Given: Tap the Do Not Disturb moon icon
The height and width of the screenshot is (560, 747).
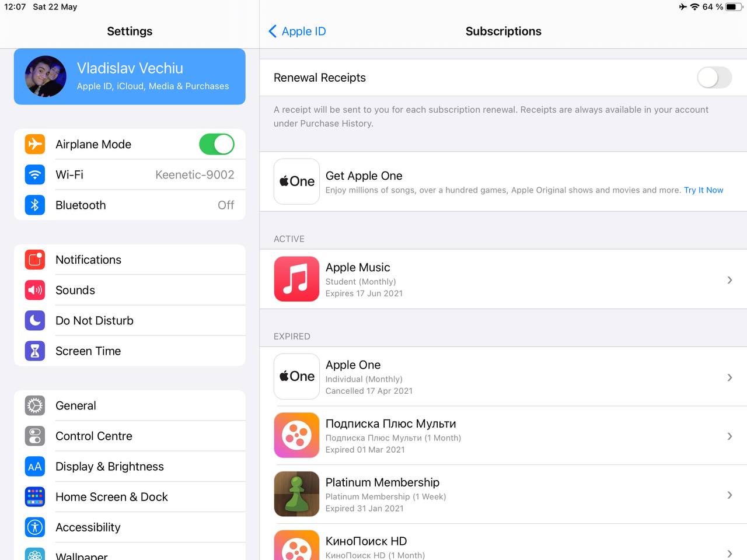Looking at the screenshot, I should coord(35,320).
